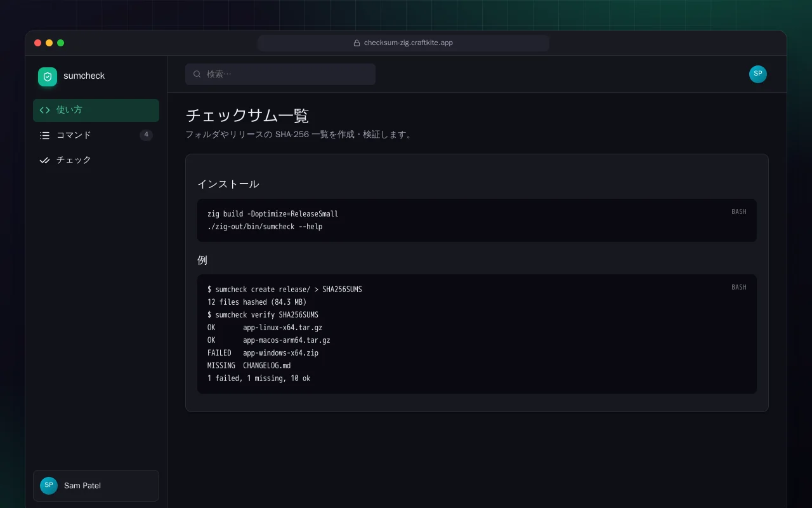Screen dimensions: 812x508
Task: Click the SP avatar beside Sam Patel
Action: (49, 486)
